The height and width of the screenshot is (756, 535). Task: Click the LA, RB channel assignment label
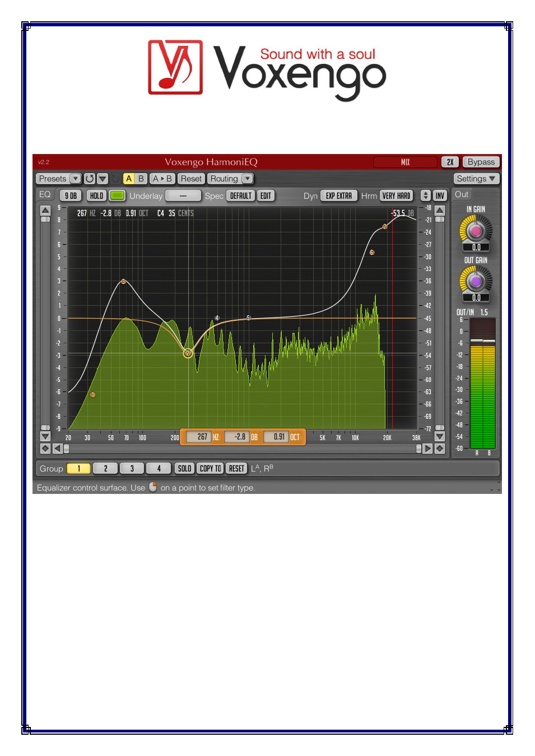pos(262,468)
